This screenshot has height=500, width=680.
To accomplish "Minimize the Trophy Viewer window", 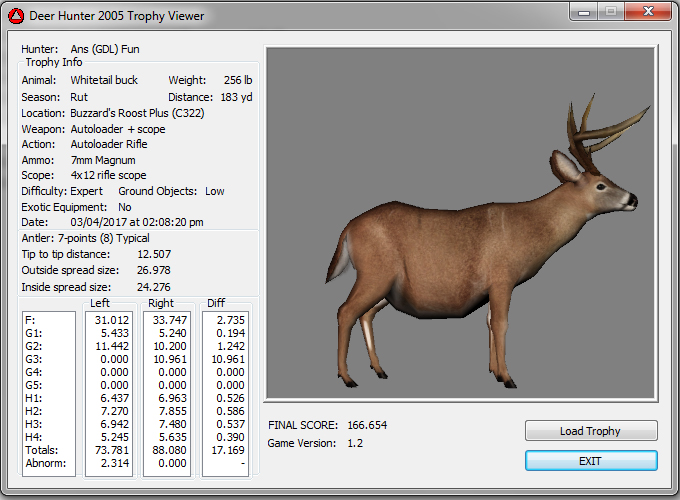I will click(585, 11).
